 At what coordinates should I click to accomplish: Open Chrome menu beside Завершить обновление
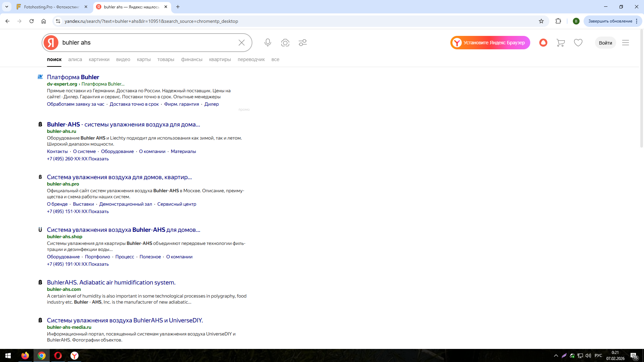pyautogui.click(x=637, y=21)
